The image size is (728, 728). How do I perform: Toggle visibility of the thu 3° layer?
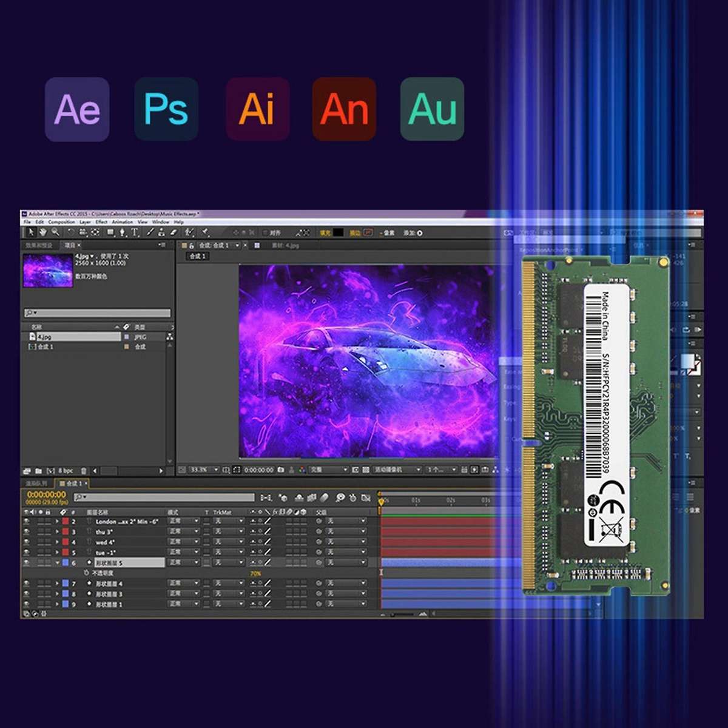[x=26, y=532]
